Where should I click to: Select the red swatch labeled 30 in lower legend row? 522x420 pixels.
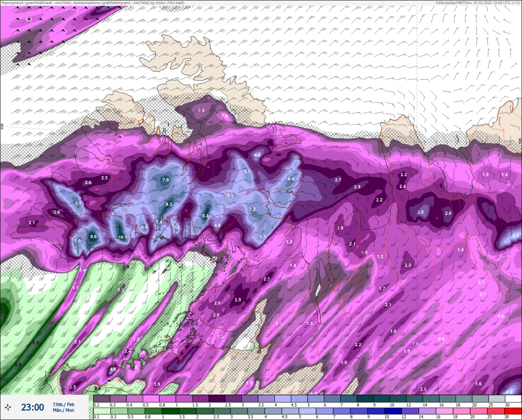click(x=513, y=411)
